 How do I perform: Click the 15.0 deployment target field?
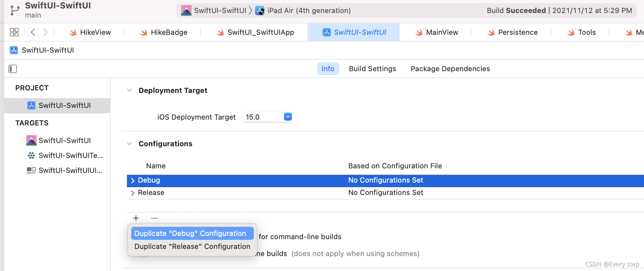pos(268,117)
